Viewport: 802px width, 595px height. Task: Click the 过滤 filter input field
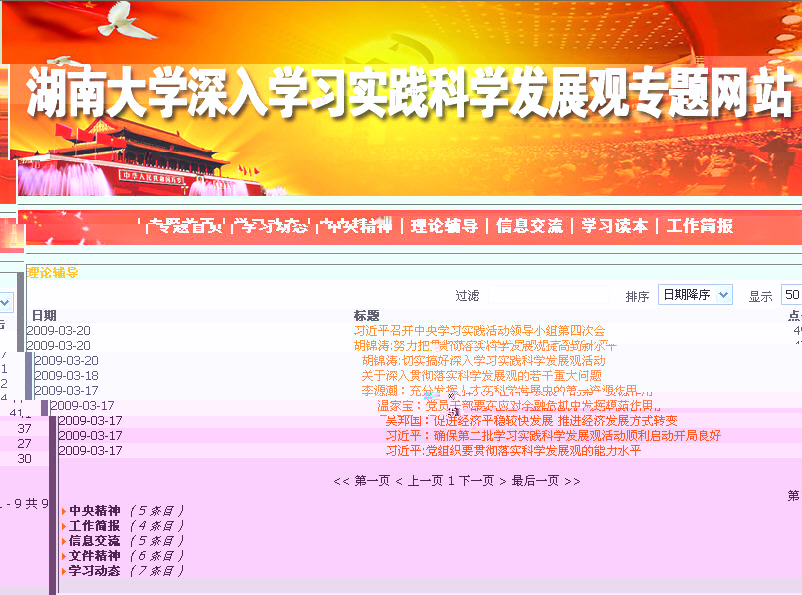[549, 295]
